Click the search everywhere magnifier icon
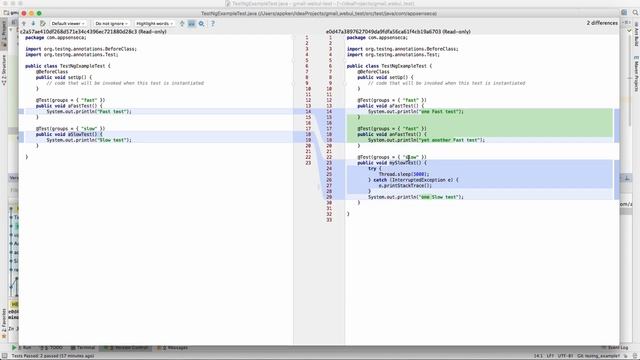Viewport: 640px width, 360px height. [x=635, y=13]
